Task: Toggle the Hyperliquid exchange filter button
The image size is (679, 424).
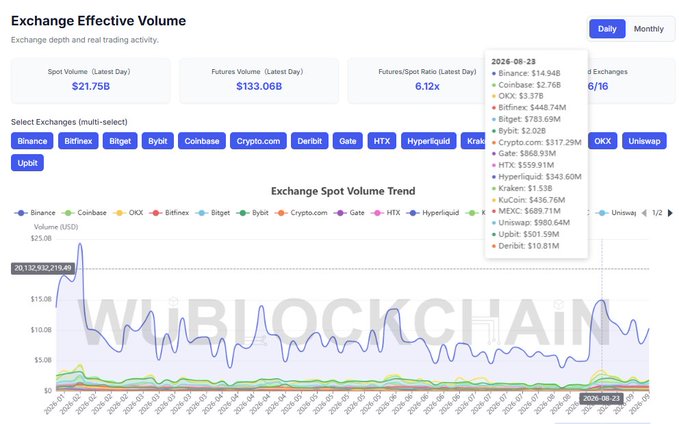Action: coord(429,141)
